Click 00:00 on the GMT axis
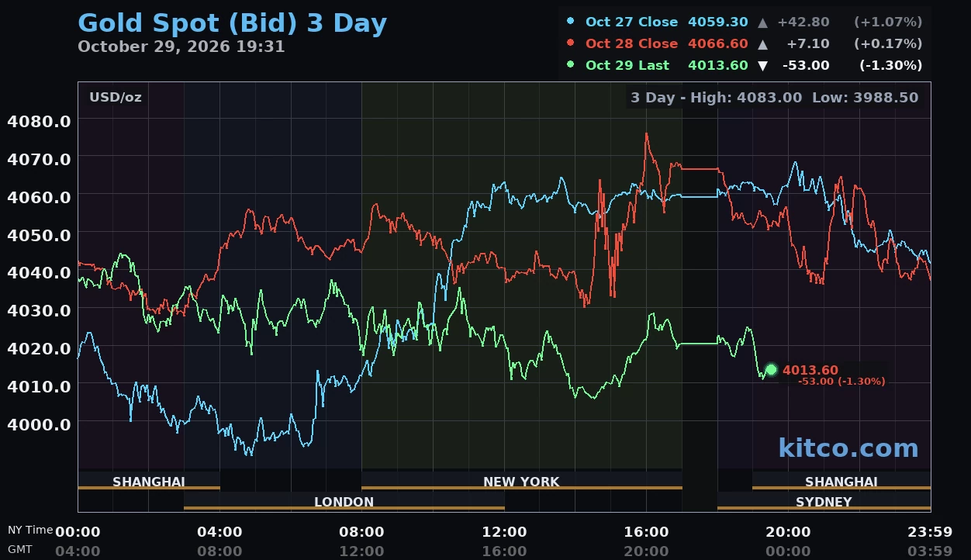Image resolution: width=971 pixels, height=560 pixels. (788, 551)
